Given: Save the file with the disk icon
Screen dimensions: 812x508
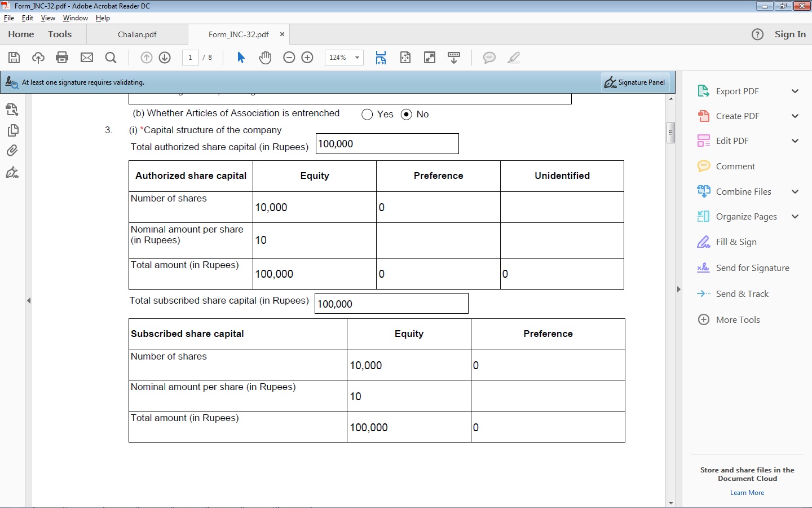Looking at the screenshot, I should point(14,57).
